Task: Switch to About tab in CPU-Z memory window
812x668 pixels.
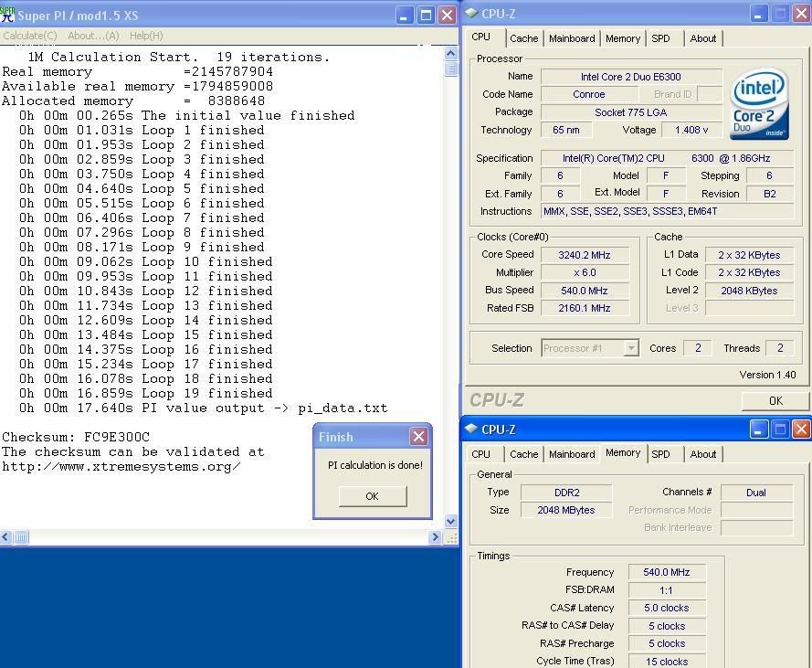Action: [702, 454]
